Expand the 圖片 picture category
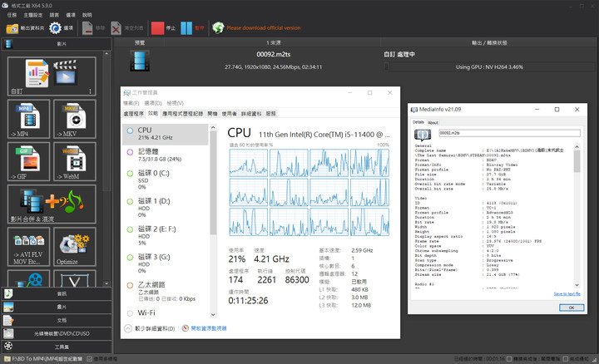 pos(57,307)
